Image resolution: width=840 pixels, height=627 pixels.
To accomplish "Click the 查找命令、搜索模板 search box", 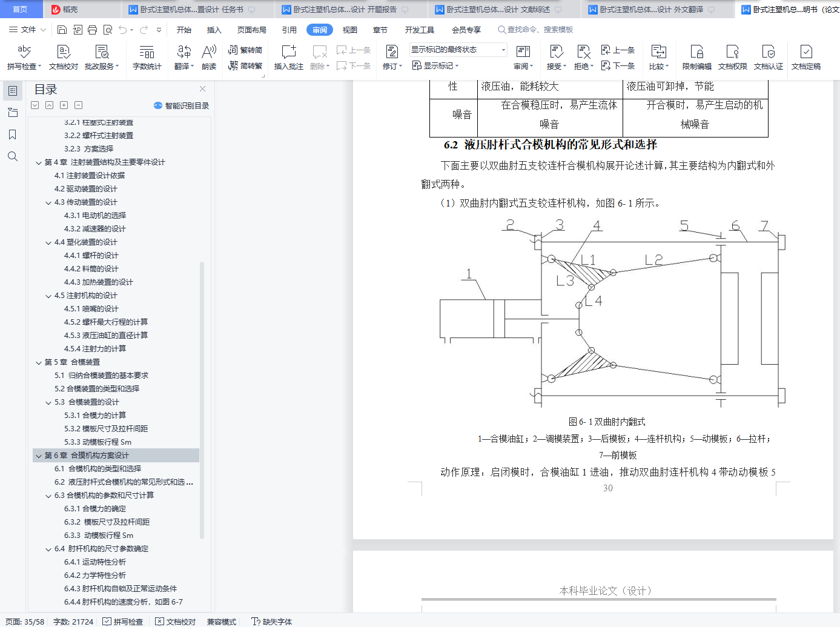I will [x=535, y=30].
